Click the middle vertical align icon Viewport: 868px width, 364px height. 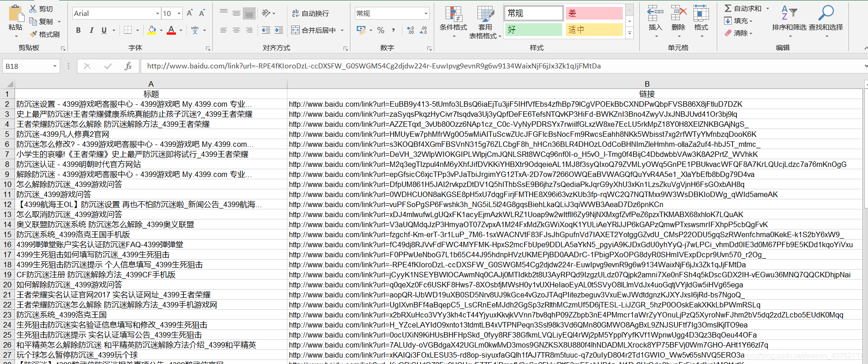pos(236,13)
